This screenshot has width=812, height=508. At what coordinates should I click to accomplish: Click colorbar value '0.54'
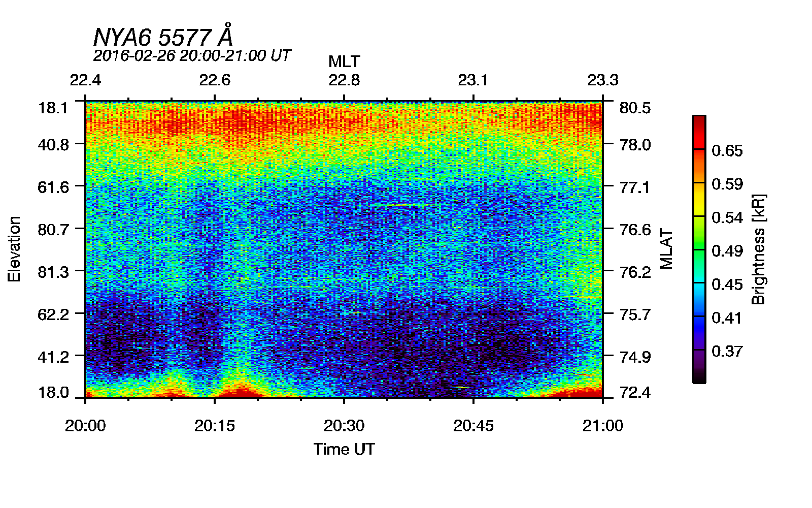pos(727,218)
